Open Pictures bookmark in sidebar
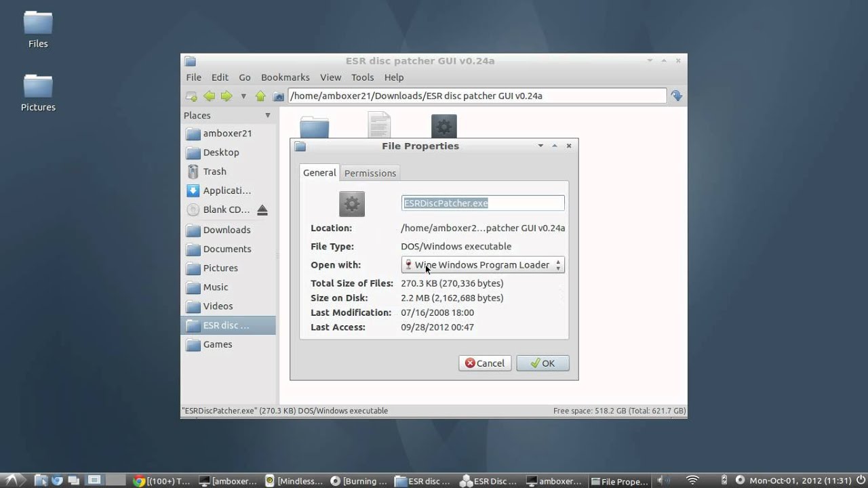The height and width of the screenshot is (488, 868). (x=229, y=268)
